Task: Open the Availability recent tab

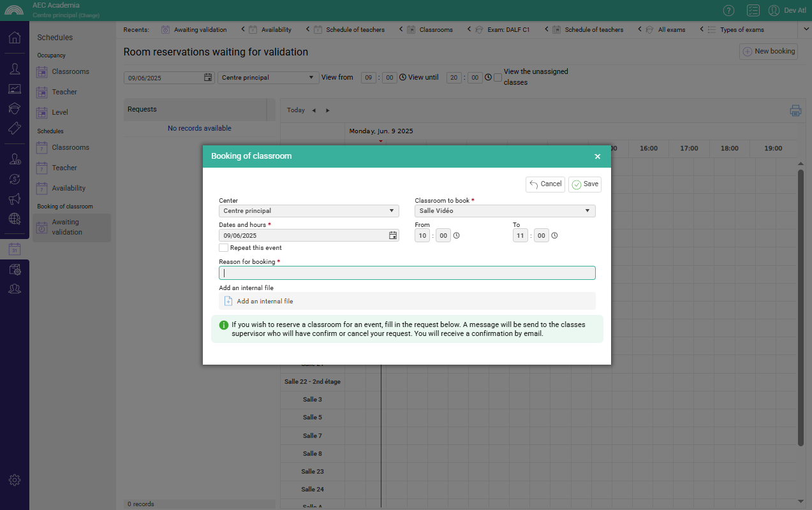Action: [270, 29]
